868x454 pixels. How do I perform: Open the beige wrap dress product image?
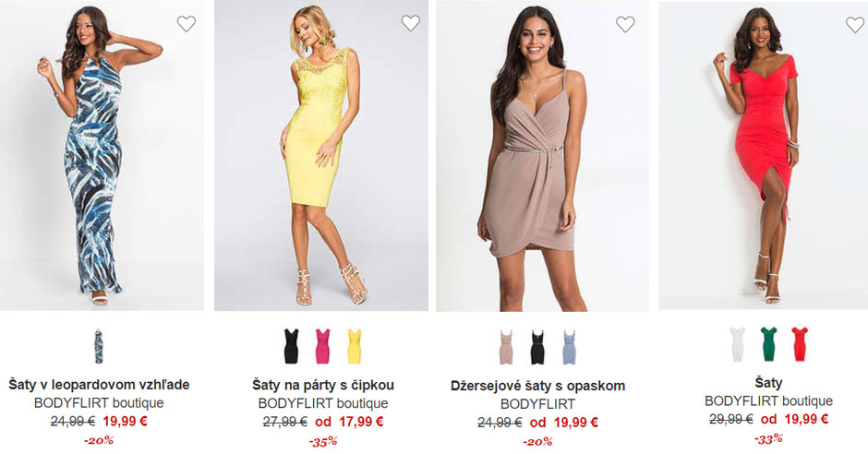(x=542, y=155)
